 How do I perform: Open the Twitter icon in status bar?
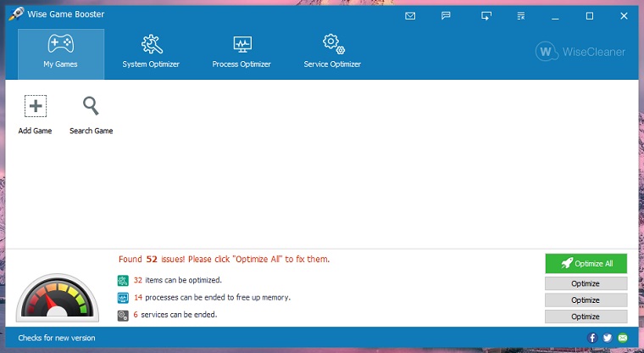pos(608,338)
